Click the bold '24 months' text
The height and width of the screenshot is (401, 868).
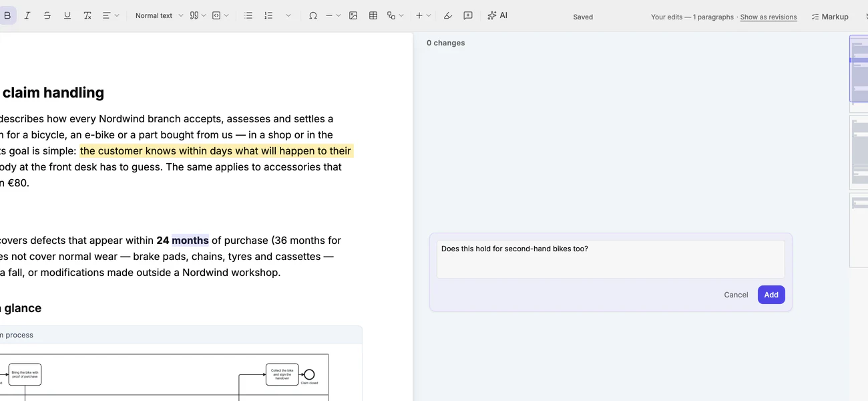(182, 241)
